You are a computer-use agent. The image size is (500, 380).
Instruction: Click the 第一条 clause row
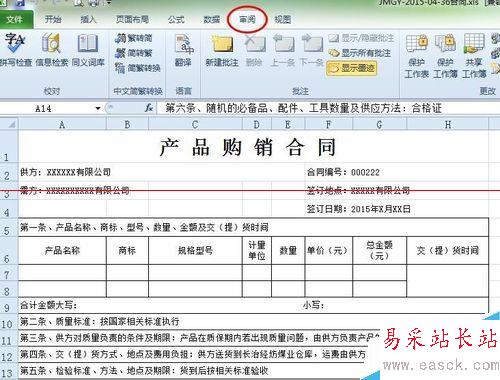pos(253,228)
